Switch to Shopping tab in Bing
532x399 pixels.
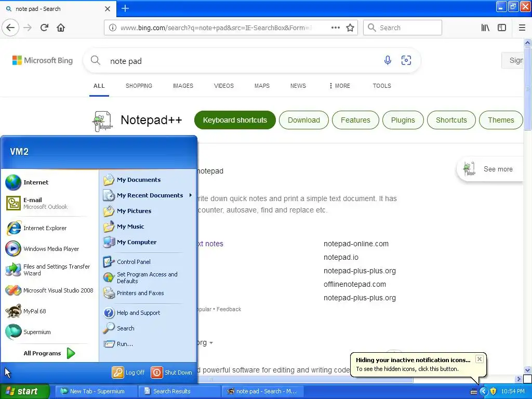click(139, 86)
